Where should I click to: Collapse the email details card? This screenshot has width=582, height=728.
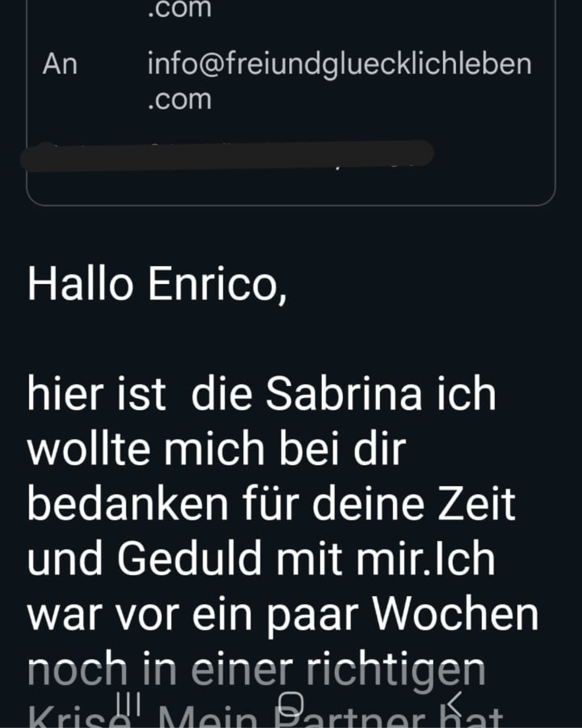point(291,102)
